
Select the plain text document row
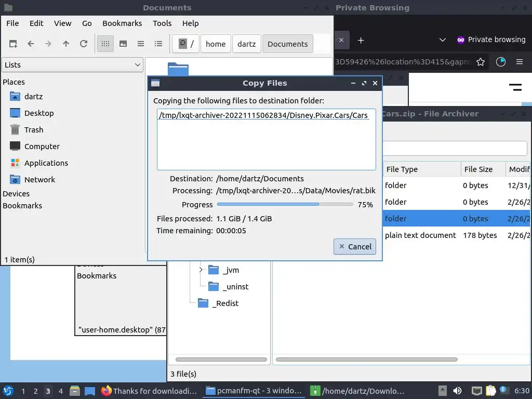click(457, 235)
